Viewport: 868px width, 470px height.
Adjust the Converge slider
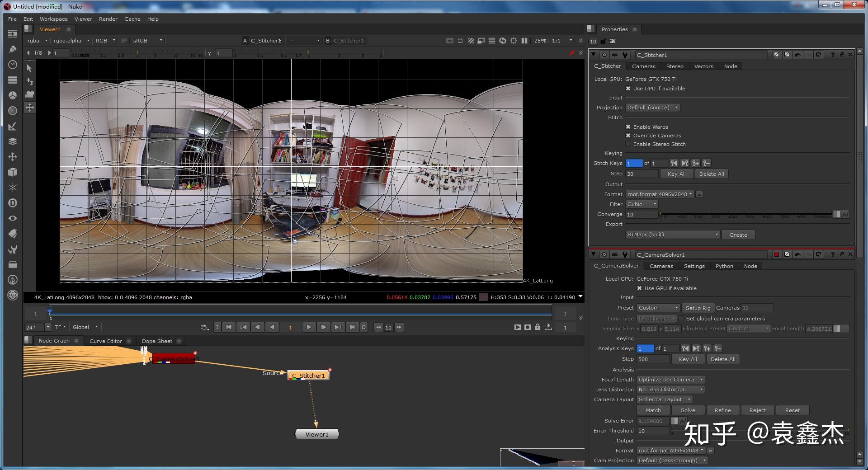point(745,214)
